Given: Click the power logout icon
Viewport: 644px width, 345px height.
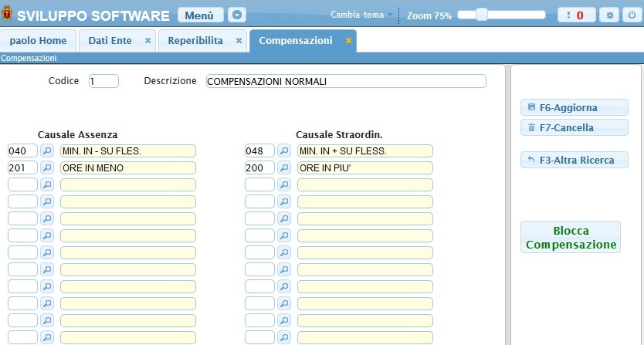Looking at the screenshot, I should [631, 15].
